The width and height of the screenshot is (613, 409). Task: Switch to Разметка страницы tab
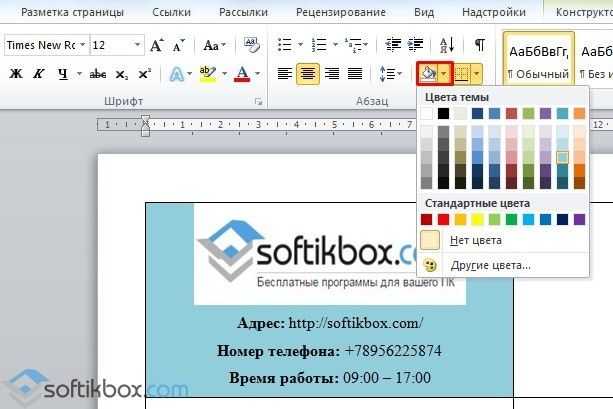72,12
